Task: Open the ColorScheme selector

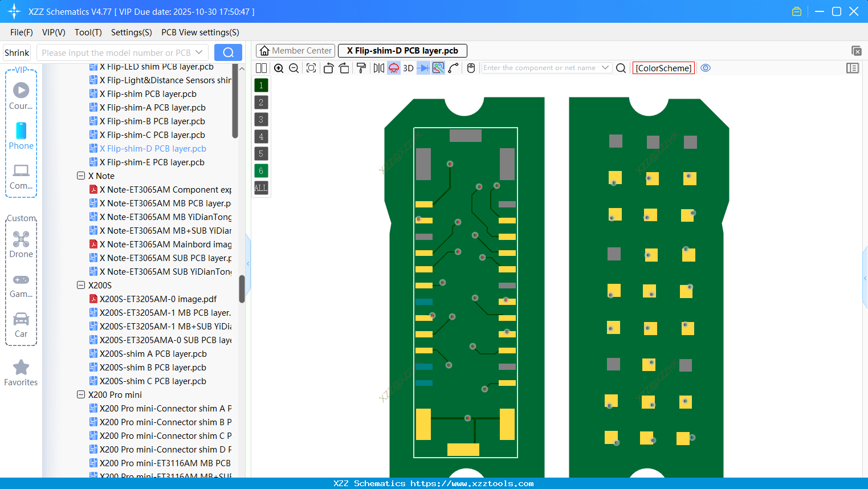Action: (x=663, y=68)
